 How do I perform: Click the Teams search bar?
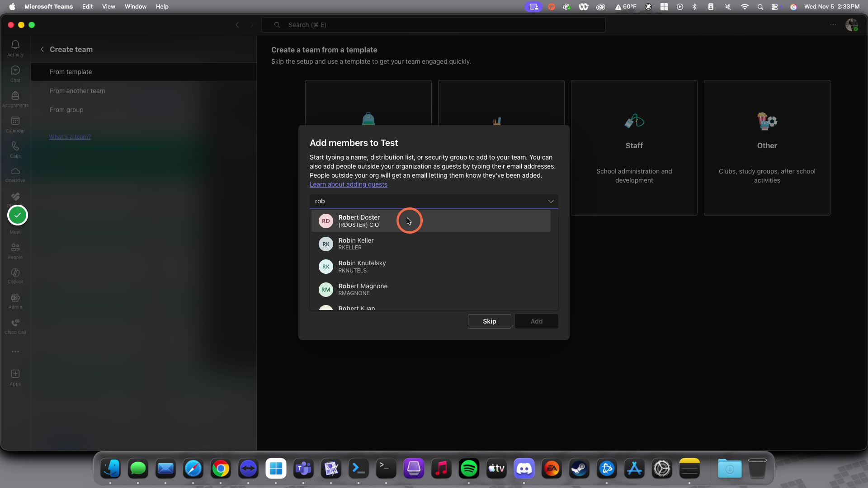point(433,25)
